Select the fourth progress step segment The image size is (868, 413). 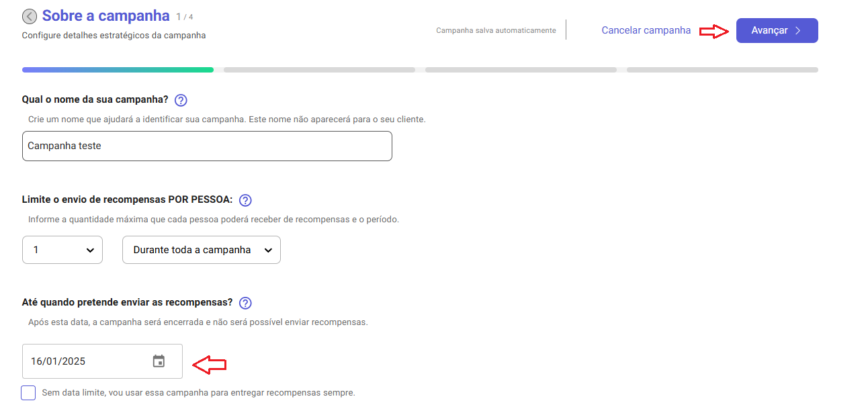[x=722, y=69]
